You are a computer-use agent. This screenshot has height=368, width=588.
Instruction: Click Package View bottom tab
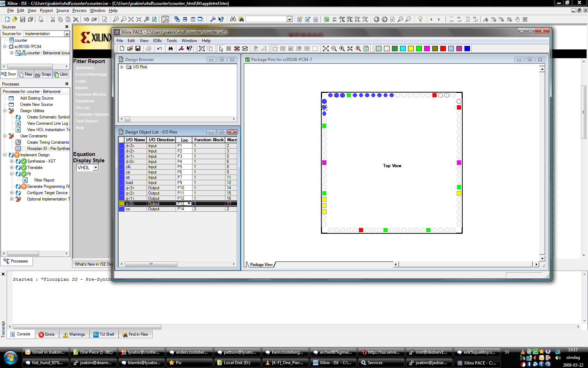tap(261, 265)
